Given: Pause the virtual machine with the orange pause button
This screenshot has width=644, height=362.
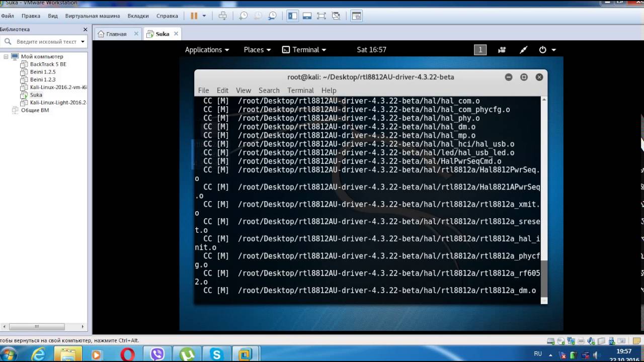Looking at the screenshot, I should (194, 16).
